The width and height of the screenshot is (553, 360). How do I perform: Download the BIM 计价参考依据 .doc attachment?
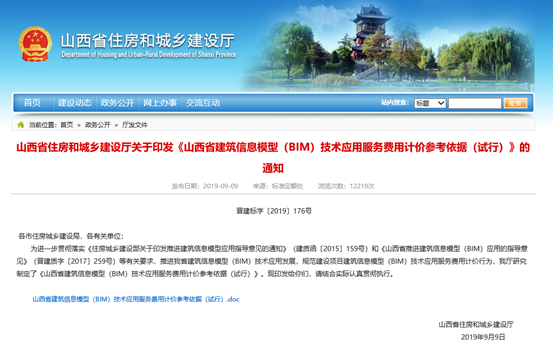[x=136, y=299]
